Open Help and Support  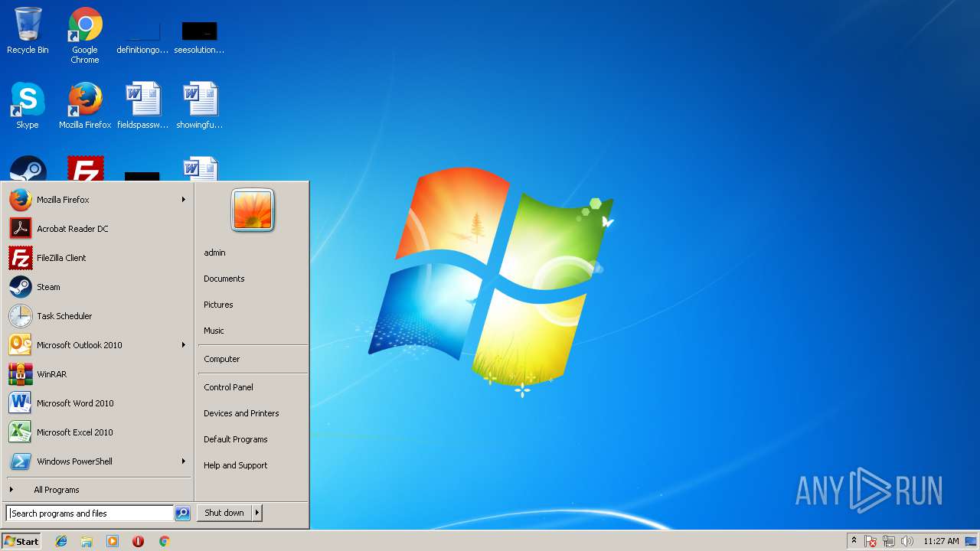coord(253,465)
